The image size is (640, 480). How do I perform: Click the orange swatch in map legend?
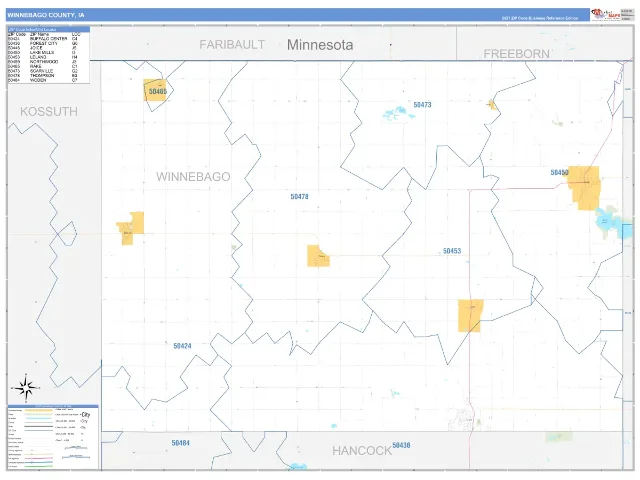(x=39, y=410)
